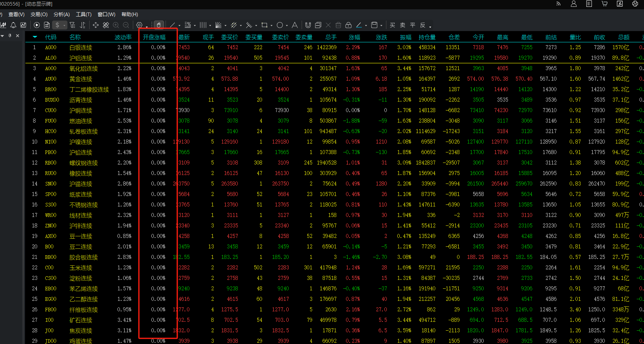Click the zoom in magnifier
Screen dimensions: 644x344
click(x=116, y=25)
